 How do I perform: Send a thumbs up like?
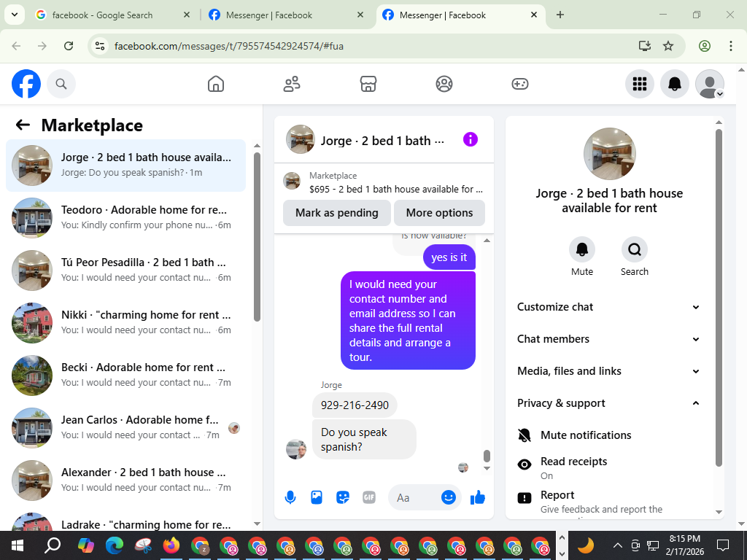click(x=477, y=497)
